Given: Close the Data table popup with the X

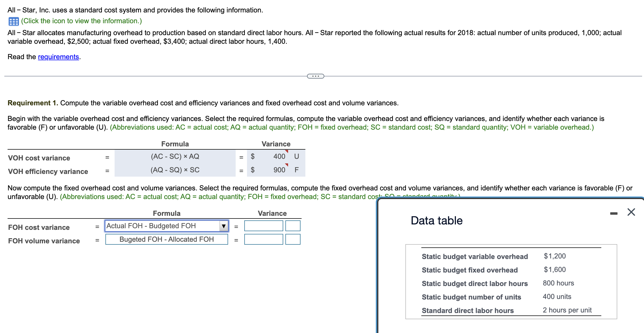Looking at the screenshot, I should pos(631,212).
